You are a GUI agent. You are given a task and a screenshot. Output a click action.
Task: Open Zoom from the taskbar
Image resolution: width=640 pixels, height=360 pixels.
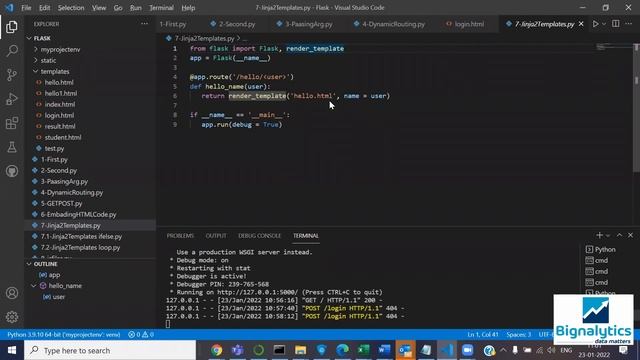(x=468, y=350)
